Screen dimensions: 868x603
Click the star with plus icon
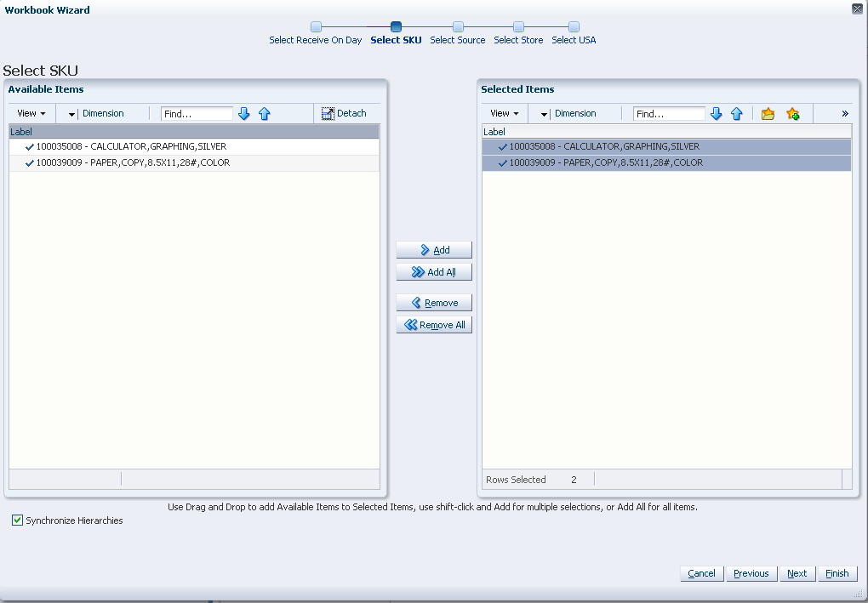tap(793, 113)
